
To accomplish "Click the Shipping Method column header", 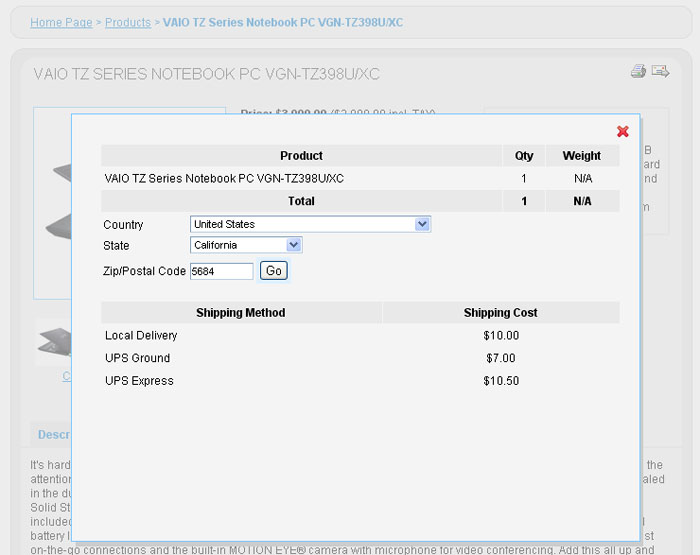I will [241, 313].
